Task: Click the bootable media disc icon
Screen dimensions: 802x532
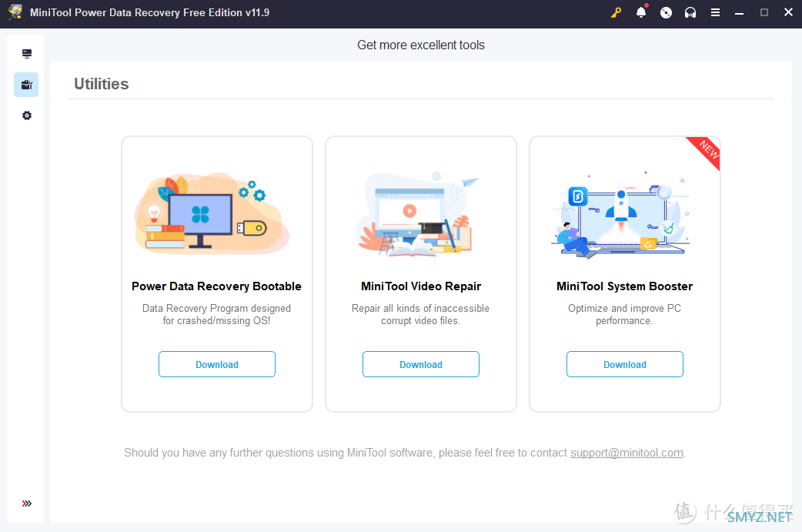Action: coord(666,13)
